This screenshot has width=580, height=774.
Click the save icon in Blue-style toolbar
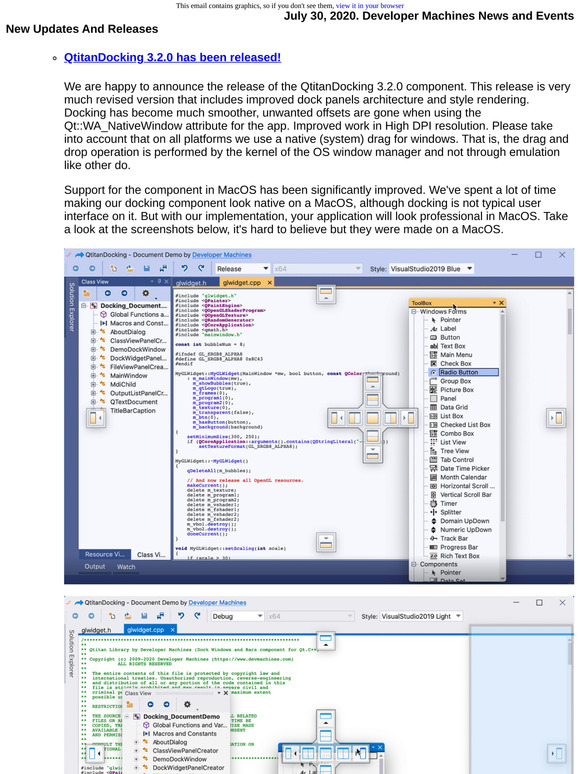coord(147,269)
